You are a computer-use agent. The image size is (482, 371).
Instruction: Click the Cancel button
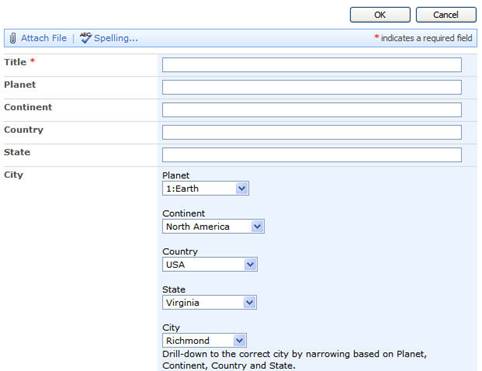point(446,15)
